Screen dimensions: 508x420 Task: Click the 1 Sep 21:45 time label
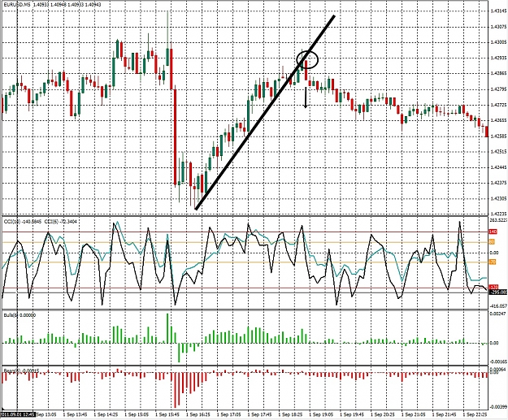coord(445,414)
